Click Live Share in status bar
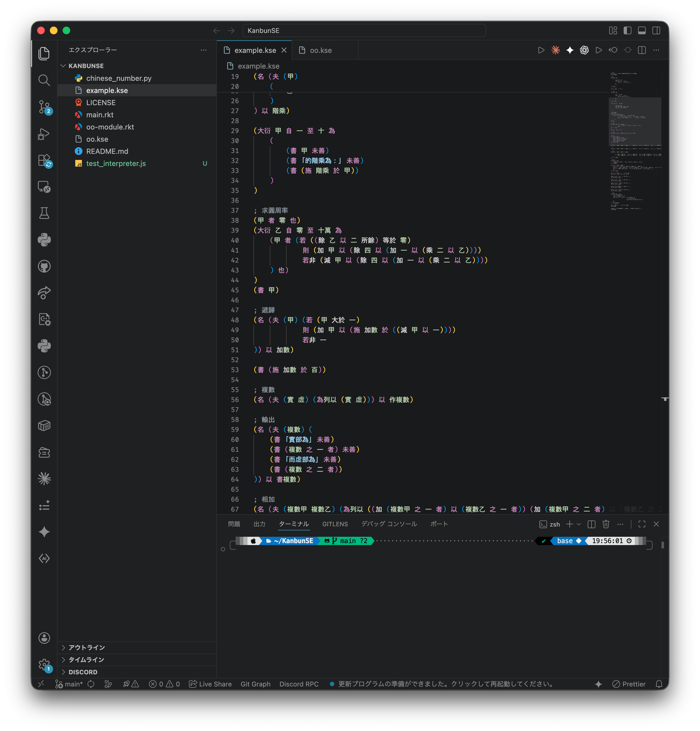 pyautogui.click(x=210, y=684)
